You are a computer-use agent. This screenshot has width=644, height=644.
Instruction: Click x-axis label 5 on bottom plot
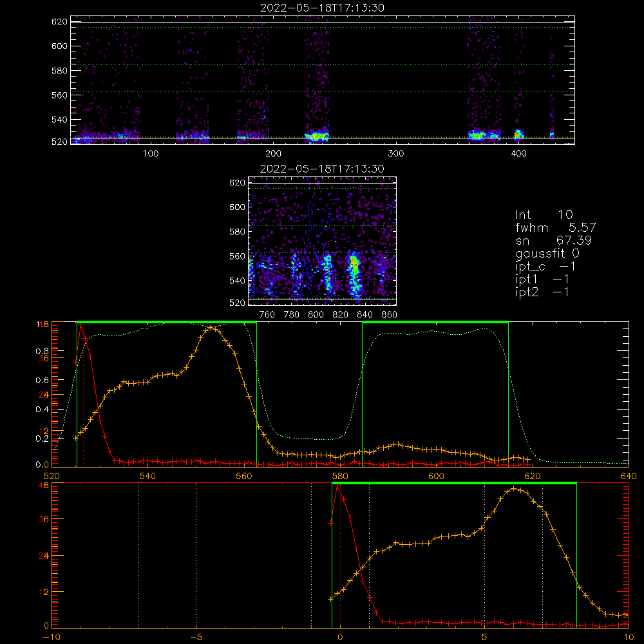[x=485, y=638]
